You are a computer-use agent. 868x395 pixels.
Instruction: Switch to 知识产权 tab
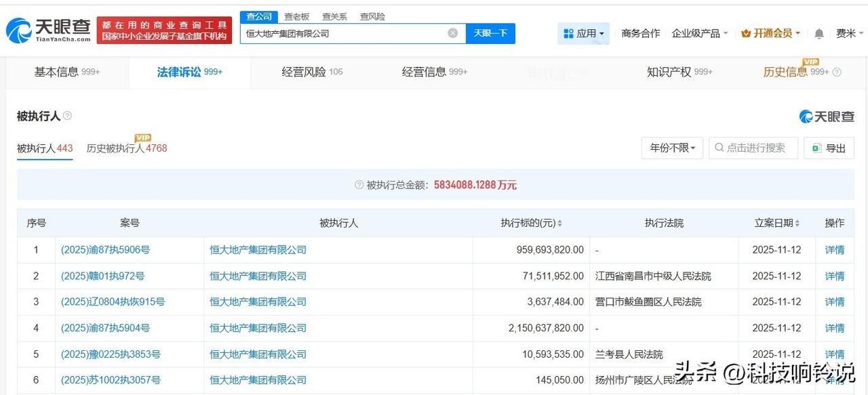(679, 72)
